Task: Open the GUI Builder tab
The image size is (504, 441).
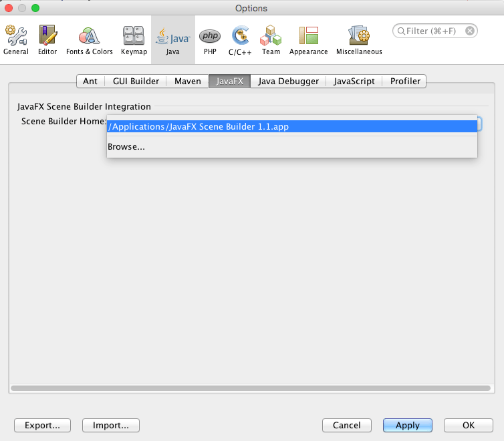Action: click(x=136, y=81)
